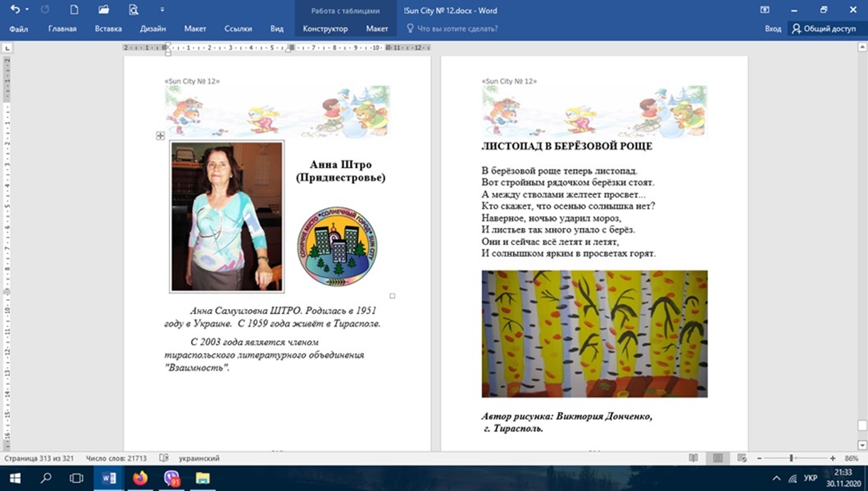
Task: Click the line "Наверное, ночью ударил мороз,"
Action: [552, 218]
